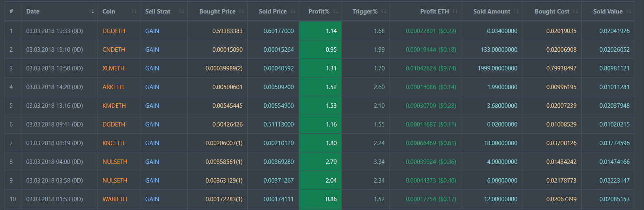Sort by Sold Value arrows icon
Image resolution: width=644 pixels, height=210 pixels.
[629, 11]
